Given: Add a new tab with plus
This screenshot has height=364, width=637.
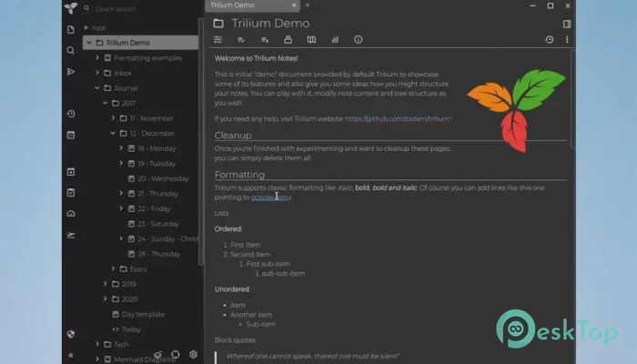Looking at the screenshot, I should [308, 5].
